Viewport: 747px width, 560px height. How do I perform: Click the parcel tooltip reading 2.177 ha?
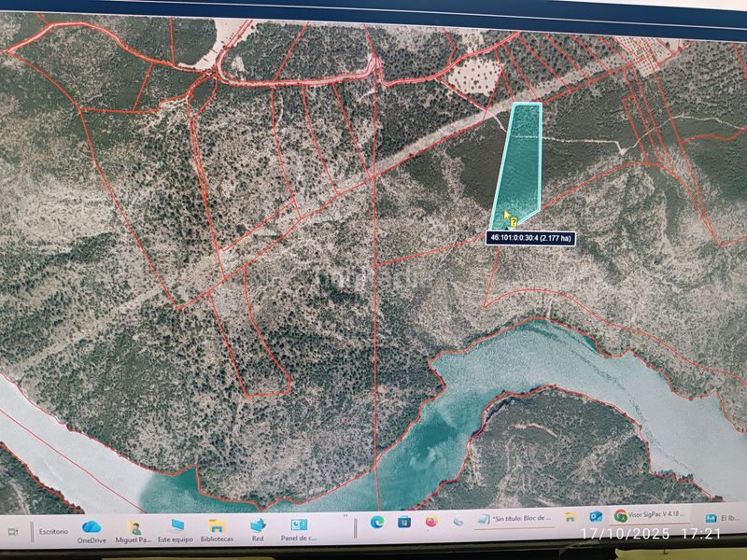pos(530,238)
